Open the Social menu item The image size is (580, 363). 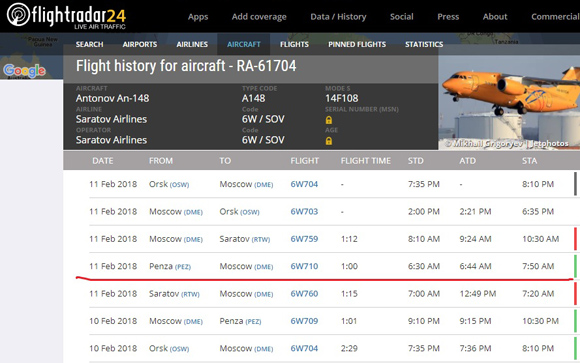point(401,17)
